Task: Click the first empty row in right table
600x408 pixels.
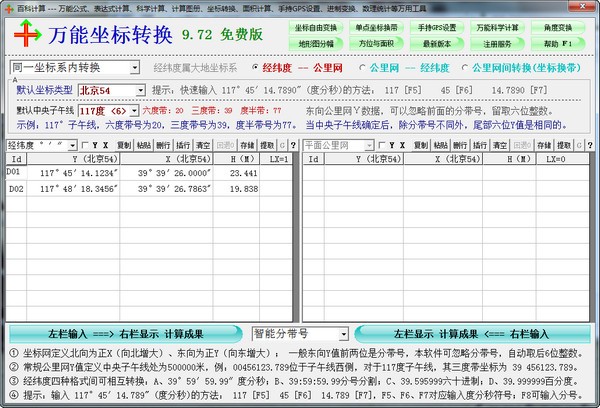Action: point(446,173)
